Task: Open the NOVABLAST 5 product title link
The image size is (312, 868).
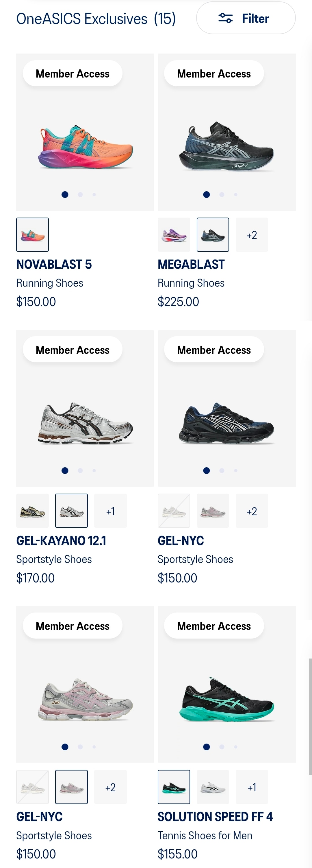Action: [54, 264]
